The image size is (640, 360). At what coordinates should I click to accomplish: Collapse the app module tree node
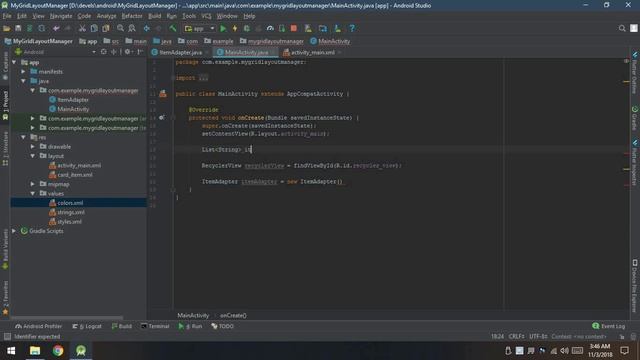click(x=14, y=62)
